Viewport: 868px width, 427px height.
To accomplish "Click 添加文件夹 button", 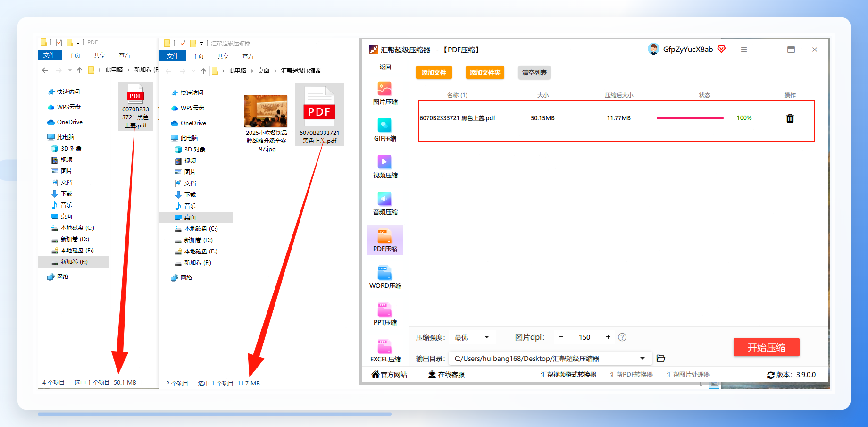I will (x=485, y=73).
